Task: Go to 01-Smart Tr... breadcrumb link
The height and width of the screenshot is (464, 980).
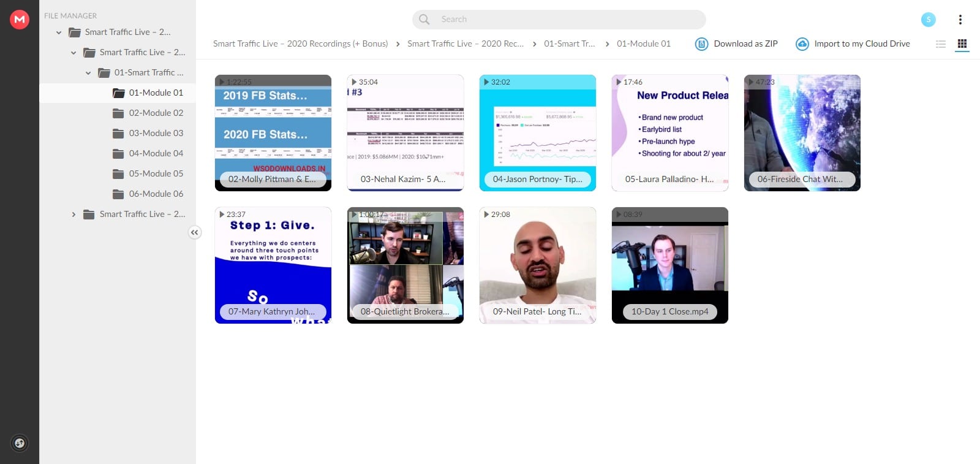Action: click(569, 44)
